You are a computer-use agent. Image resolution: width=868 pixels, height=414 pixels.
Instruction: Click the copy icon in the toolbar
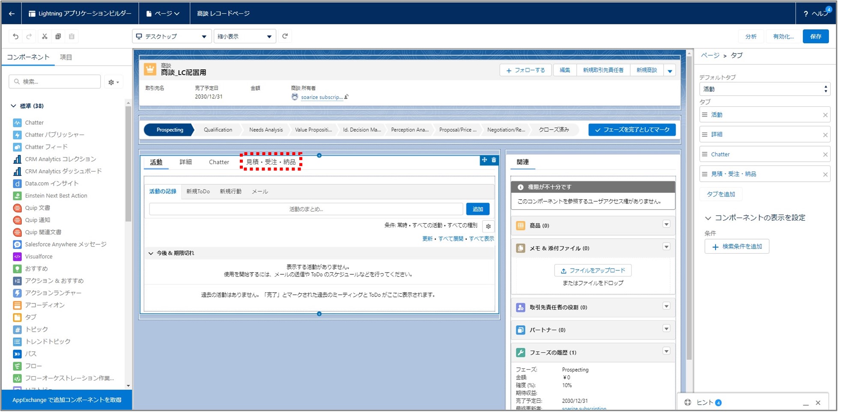58,36
